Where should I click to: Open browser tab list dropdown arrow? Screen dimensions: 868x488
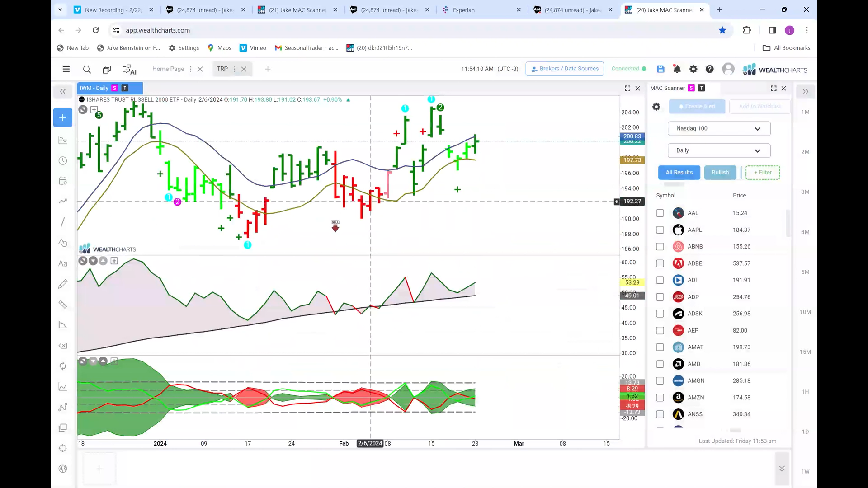[x=60, y=9]
